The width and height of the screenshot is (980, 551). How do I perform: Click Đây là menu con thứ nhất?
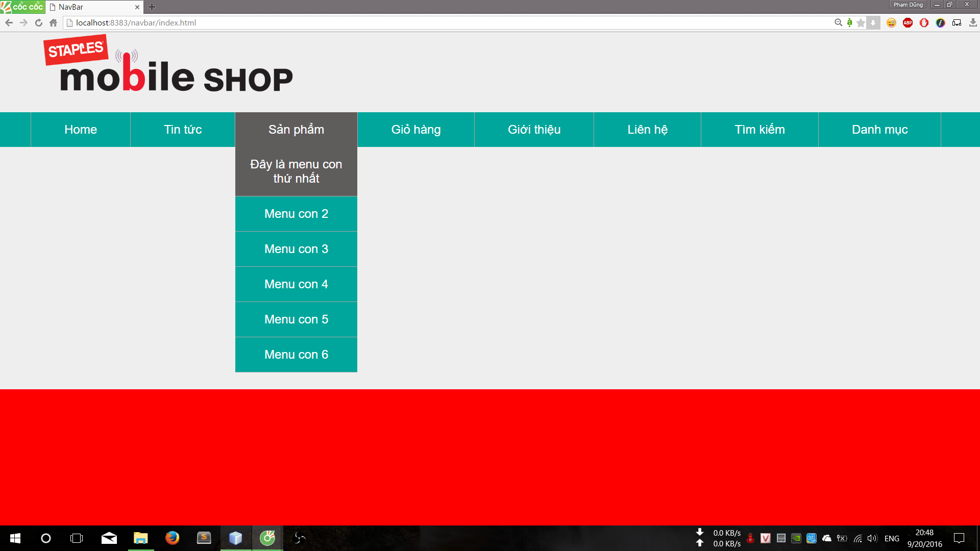pyautogui.click(x=296, y=171)
